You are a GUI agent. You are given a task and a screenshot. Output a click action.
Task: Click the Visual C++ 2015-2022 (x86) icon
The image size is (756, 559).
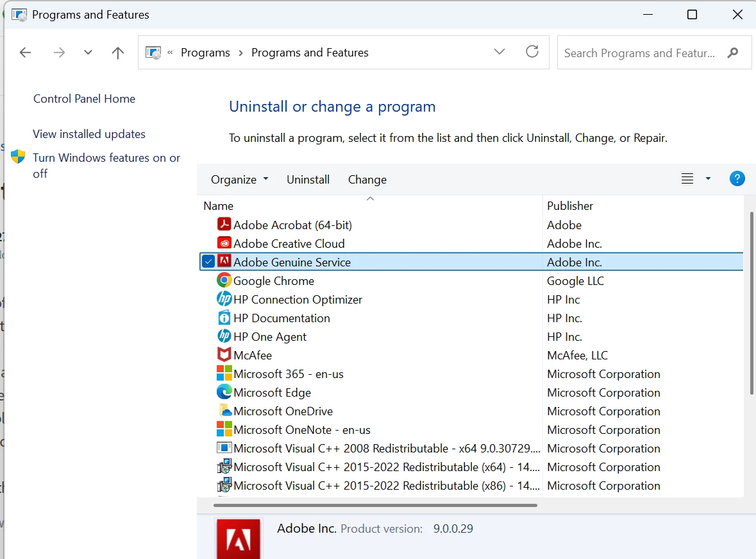[x=224, y=485]
